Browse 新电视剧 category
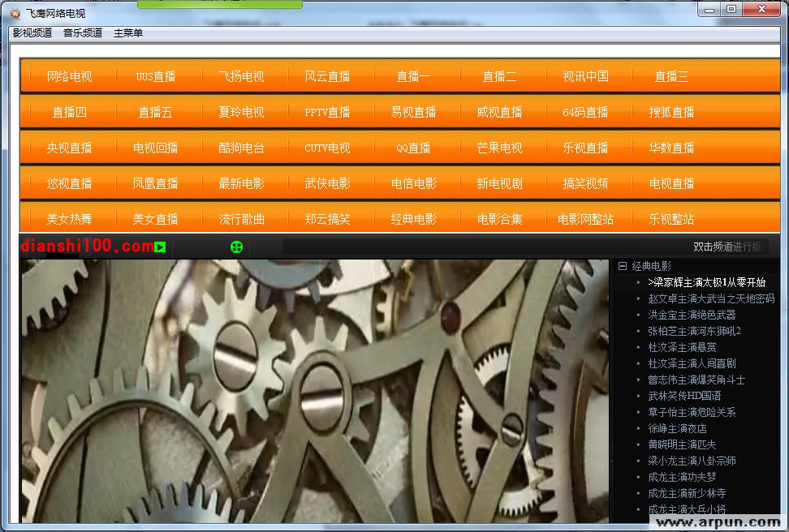 click(500, 183)
